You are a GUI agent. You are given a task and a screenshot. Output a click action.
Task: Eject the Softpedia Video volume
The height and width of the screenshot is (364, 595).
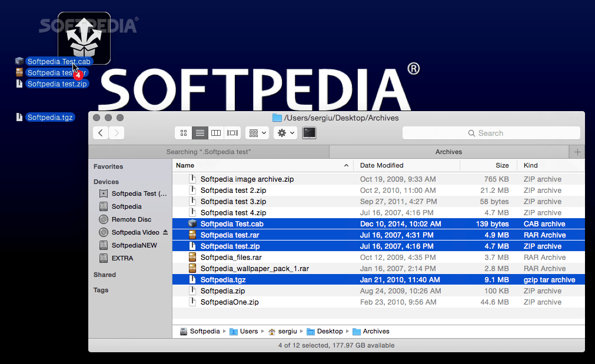(x=165, y=232)
